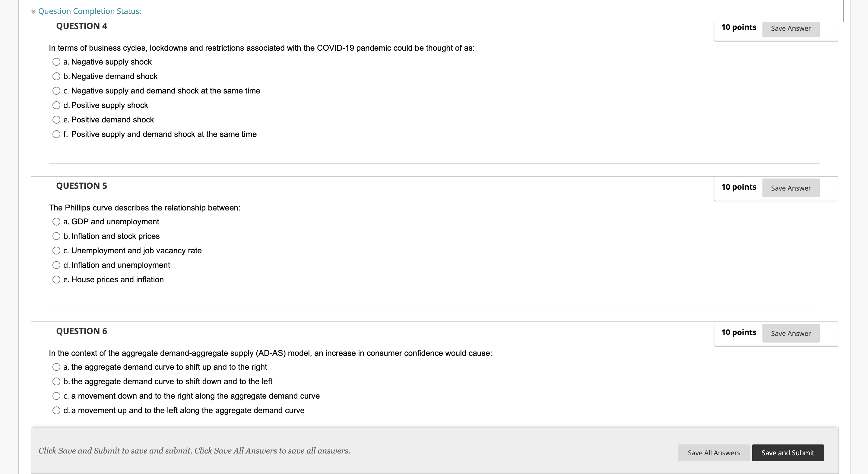Viewport: 868px width, 474px height.
Task: Select answer "Positive demand shock"
Action: [56, 120]
